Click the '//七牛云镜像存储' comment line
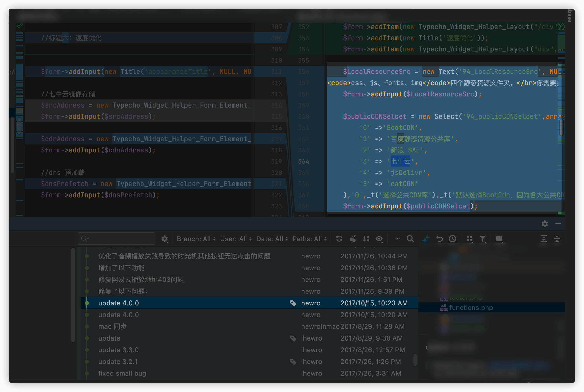 click(68, 94)
